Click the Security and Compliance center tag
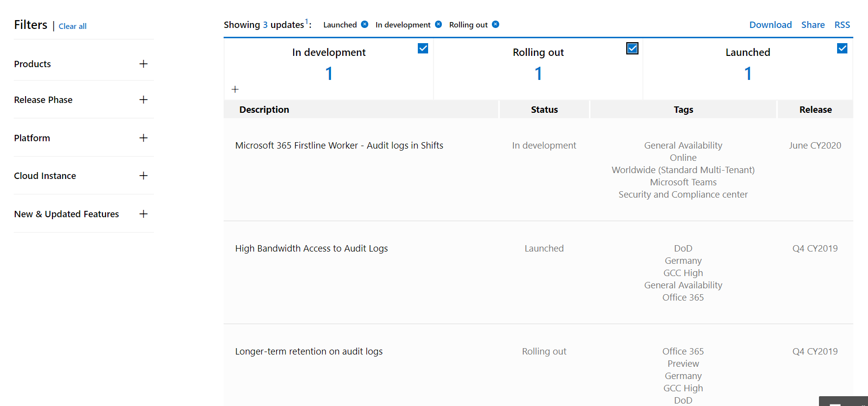The width and height of the screenshot is (868, 406). click(683, 194)
